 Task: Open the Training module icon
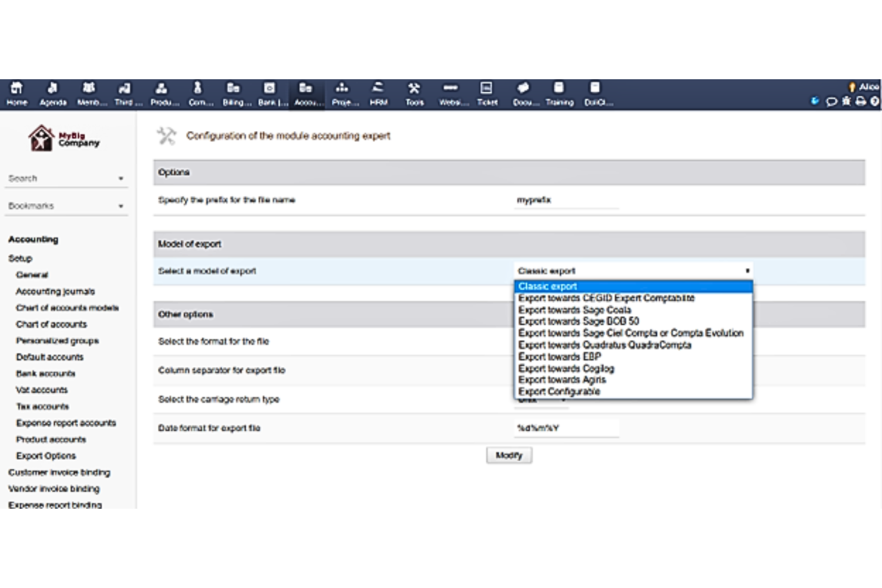[559, 88]
